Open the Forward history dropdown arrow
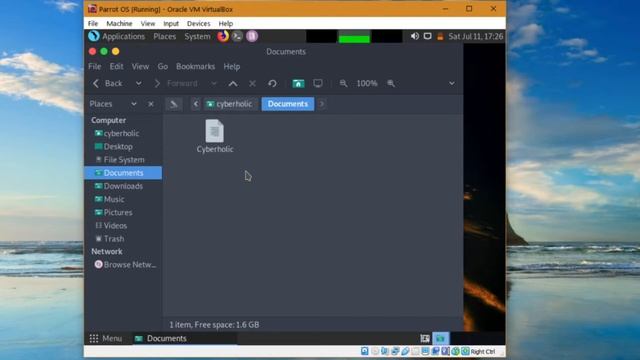The image size is (640, 360). pos(214,84)
